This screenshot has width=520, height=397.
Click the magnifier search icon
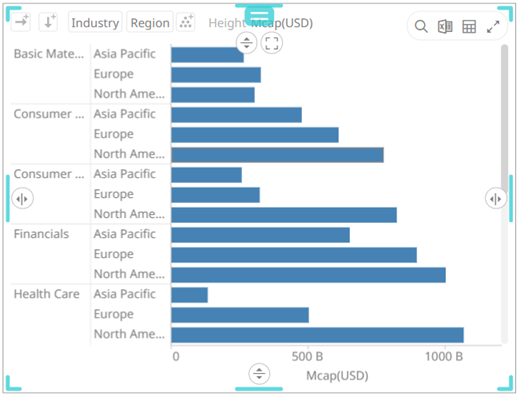[421, 26]
